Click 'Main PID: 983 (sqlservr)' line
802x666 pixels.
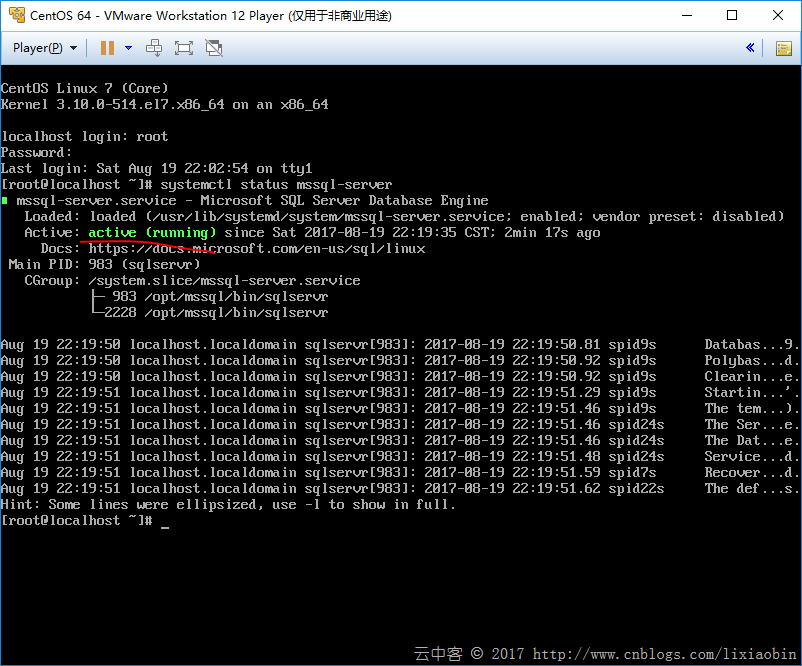[104, 264]
